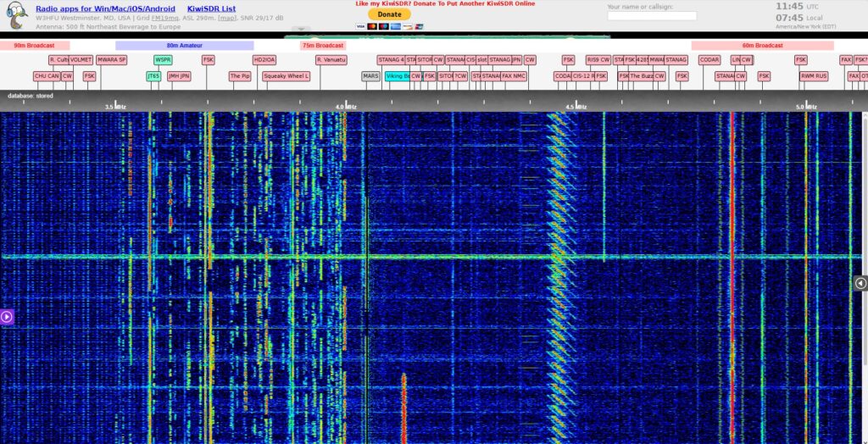Open the KiwiSDR List link
The image size is (868, 444).
tap(211, 8)
